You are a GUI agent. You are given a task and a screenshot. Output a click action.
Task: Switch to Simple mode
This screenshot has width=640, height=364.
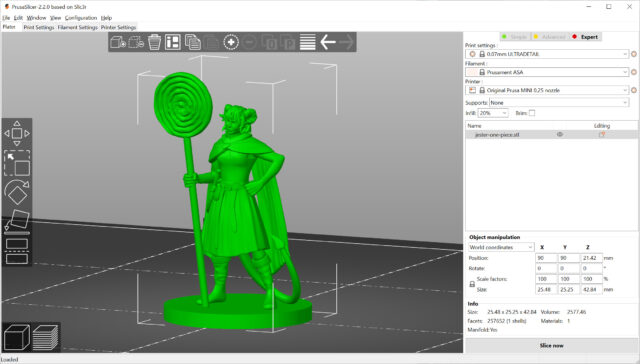[515, 37]
